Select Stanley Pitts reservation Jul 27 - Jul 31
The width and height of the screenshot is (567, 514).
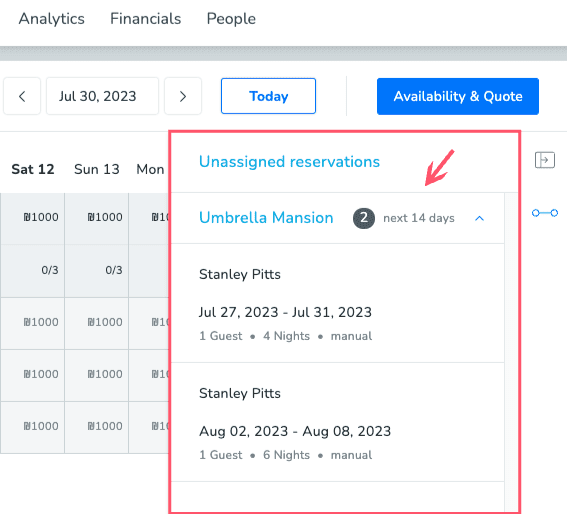pos(337,303)
